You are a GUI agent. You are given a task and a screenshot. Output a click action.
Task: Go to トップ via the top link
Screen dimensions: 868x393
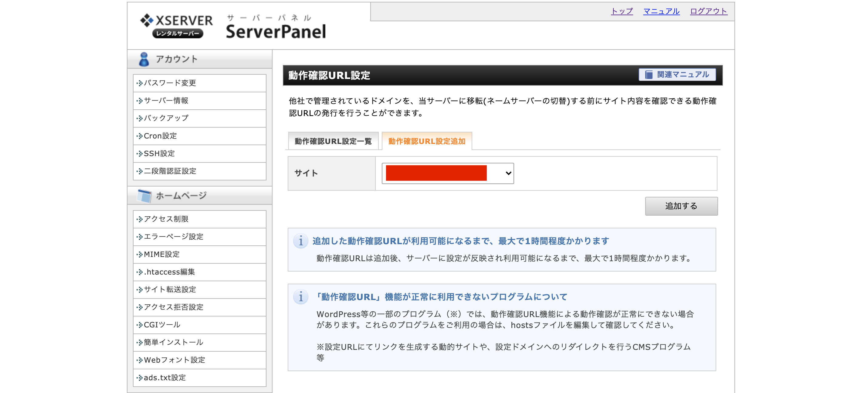click(622, 11)
